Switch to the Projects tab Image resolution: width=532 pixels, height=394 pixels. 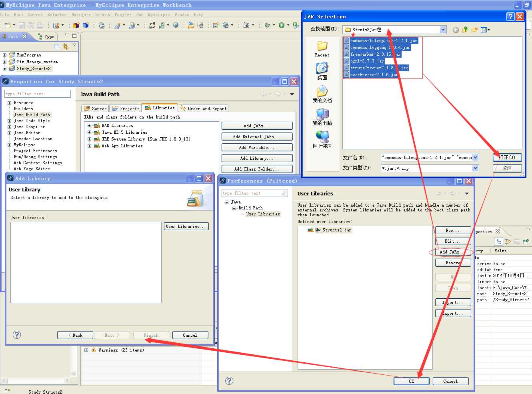click(126, 109)
